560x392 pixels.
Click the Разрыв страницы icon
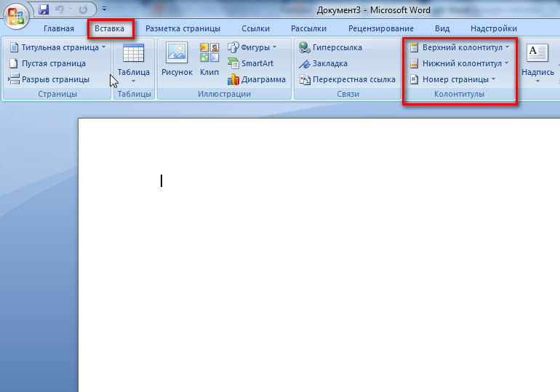pos(14,79)
